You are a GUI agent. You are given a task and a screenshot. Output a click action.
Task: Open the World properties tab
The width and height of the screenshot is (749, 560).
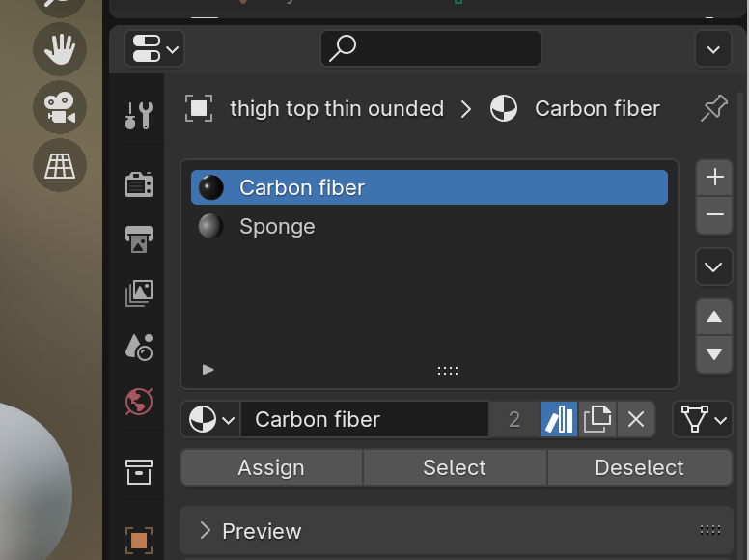139,402
